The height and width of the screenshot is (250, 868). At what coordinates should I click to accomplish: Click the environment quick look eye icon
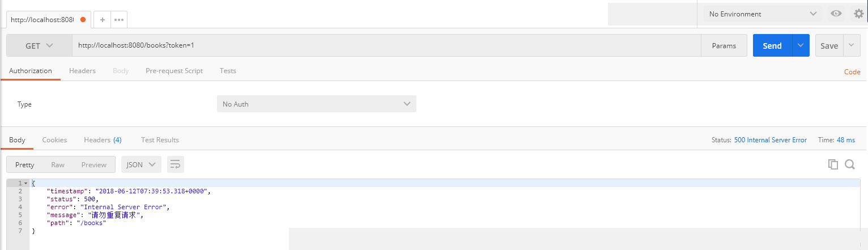(836, 14)
